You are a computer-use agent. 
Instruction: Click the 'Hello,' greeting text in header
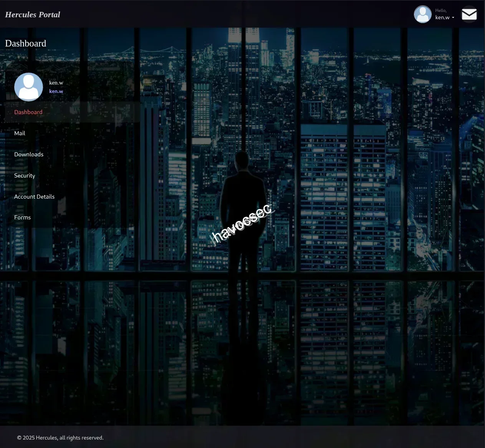[440, 10]
